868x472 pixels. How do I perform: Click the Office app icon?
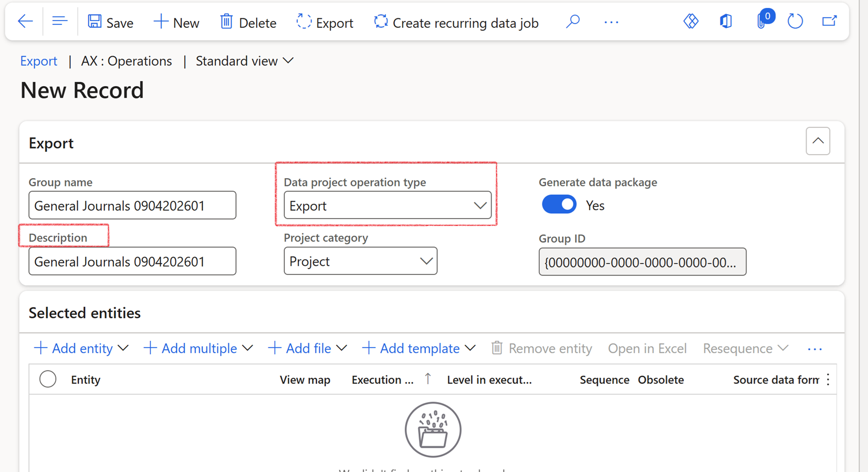tap(726, 22)
